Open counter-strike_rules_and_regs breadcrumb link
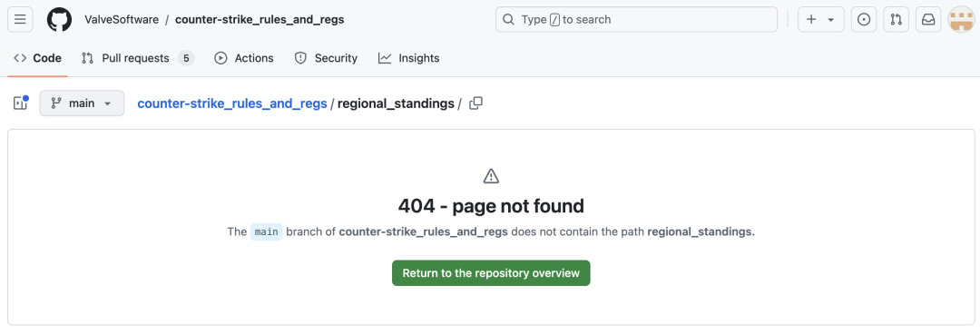Screen dimensions: 980x335 click(x=232, y=103)
